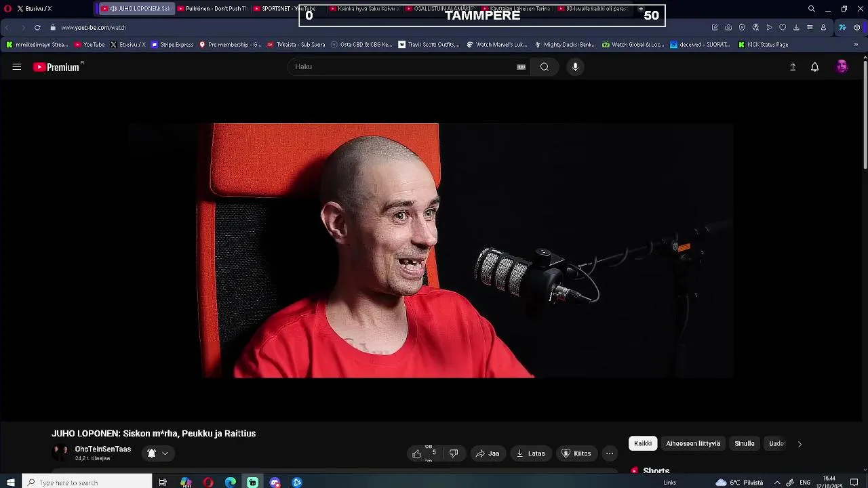Open browser downloads toolbar icon
This screenshot has width=868, height=488.
[796, 28]
